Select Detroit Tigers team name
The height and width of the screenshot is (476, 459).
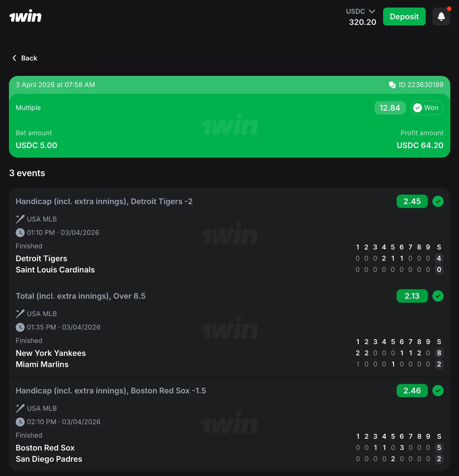click(41, 259)
